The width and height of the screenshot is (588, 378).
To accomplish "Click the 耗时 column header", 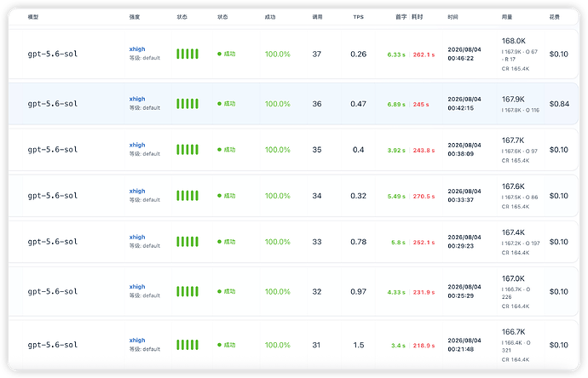I will tap(418, 17).
